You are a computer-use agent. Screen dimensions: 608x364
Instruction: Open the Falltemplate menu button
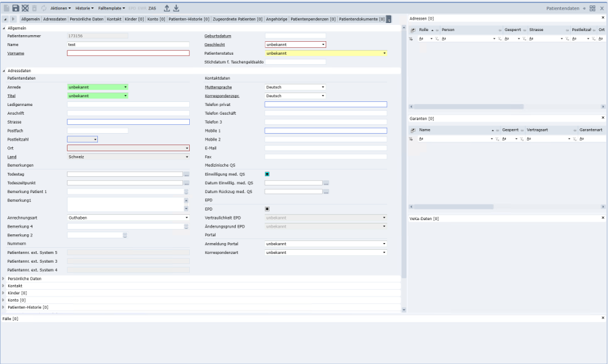click(x=111, y=7)
